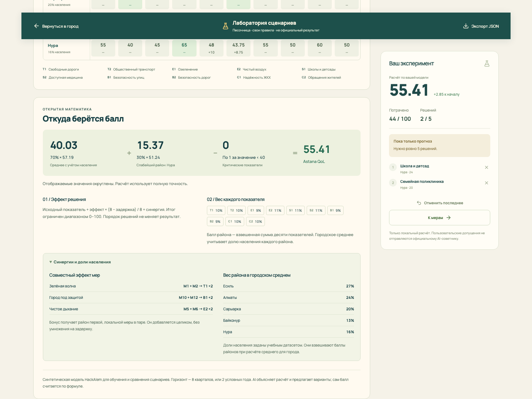This screenshot has width=532, height=399.
Task: Export results with Экспорт JSON
Action: click(x=481, y=26)
